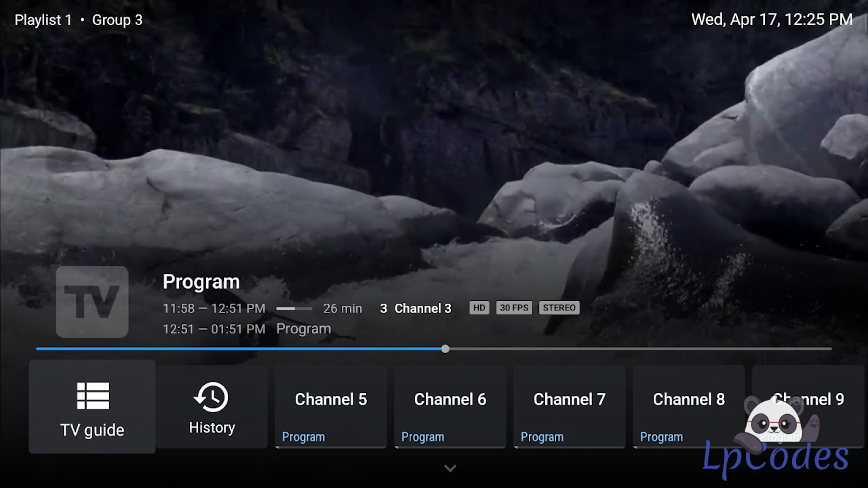Open the TV guide grid icon
868x488 pixels.
(x=93, y=396)
